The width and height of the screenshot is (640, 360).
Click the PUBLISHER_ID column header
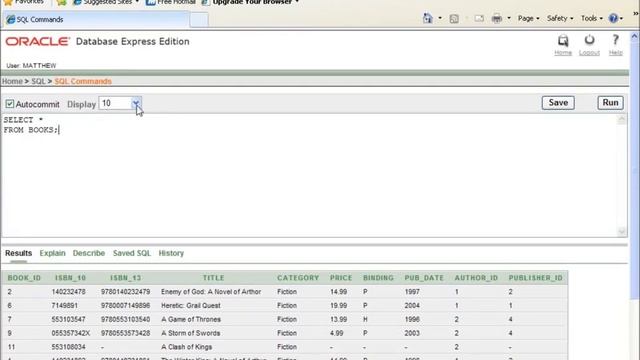pyautogui.click(x=536, y=278)
